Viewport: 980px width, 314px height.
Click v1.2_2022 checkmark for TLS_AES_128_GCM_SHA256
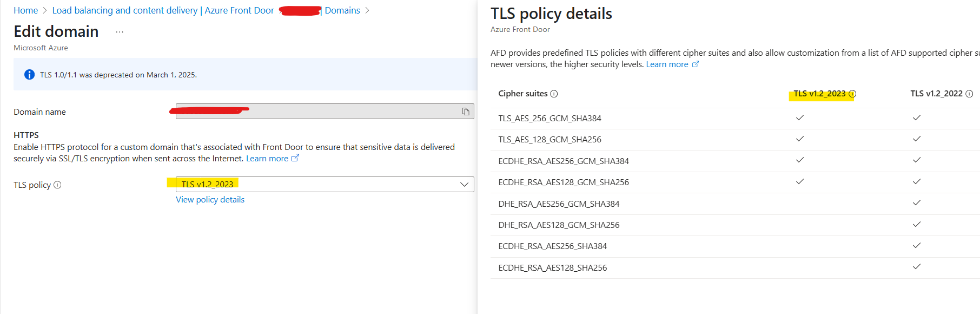(917, 139)
